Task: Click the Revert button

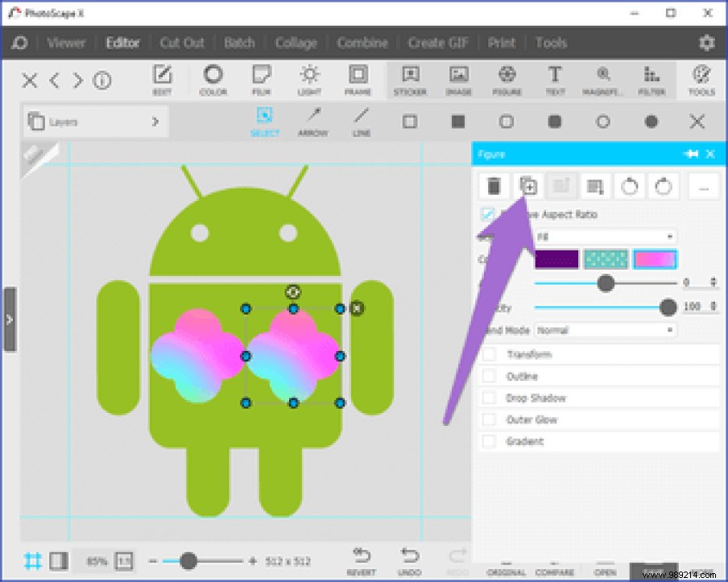Action: coord(361,559)
